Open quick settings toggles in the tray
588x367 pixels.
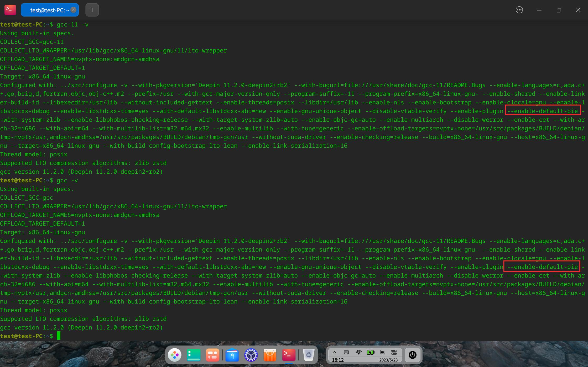(394, 352)
